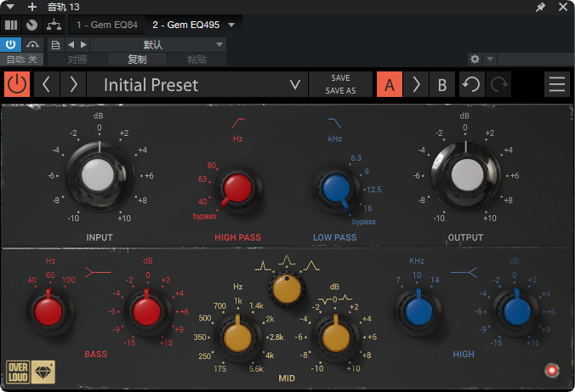Set low pass to 12.5 kHz label

click(x=373, y=190)
